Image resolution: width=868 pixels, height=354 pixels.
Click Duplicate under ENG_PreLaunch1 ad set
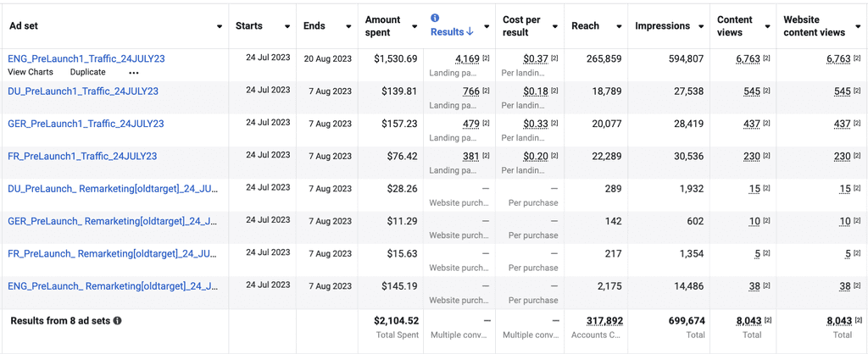pyautogui.click(x=87, y=73)
